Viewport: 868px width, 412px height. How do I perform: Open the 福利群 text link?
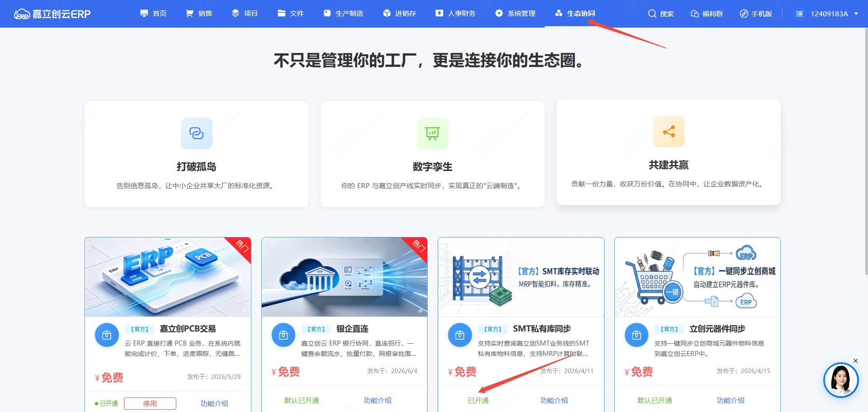coord(713,14)
